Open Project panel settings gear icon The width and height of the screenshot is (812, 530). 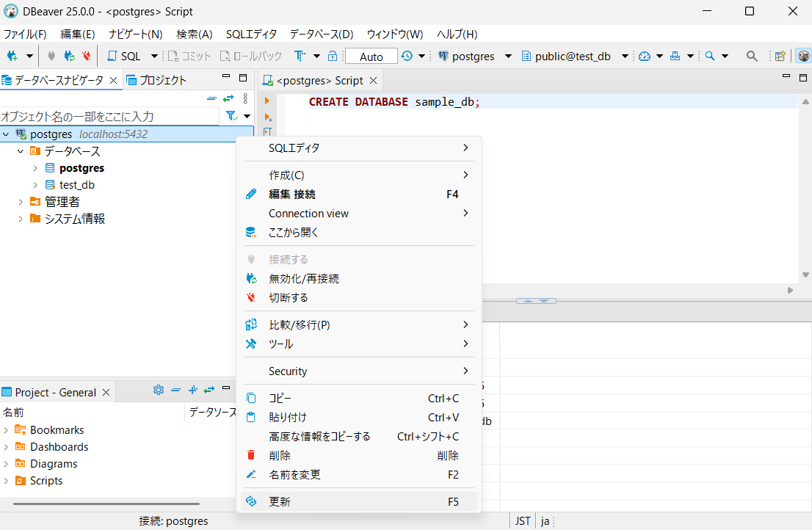158,391
